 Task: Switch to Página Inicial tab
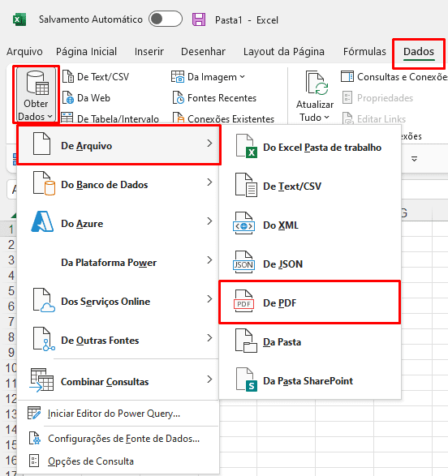[x=86, y=52]
